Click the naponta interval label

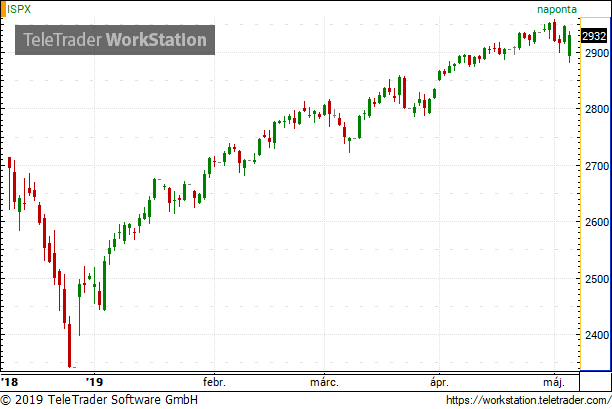click(557, 9)
